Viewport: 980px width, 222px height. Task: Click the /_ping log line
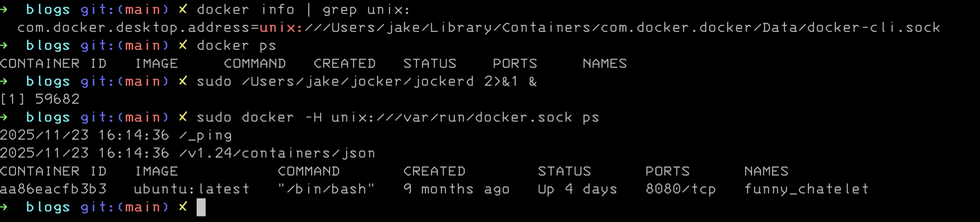pyautogui.click(x=206, y=135)
